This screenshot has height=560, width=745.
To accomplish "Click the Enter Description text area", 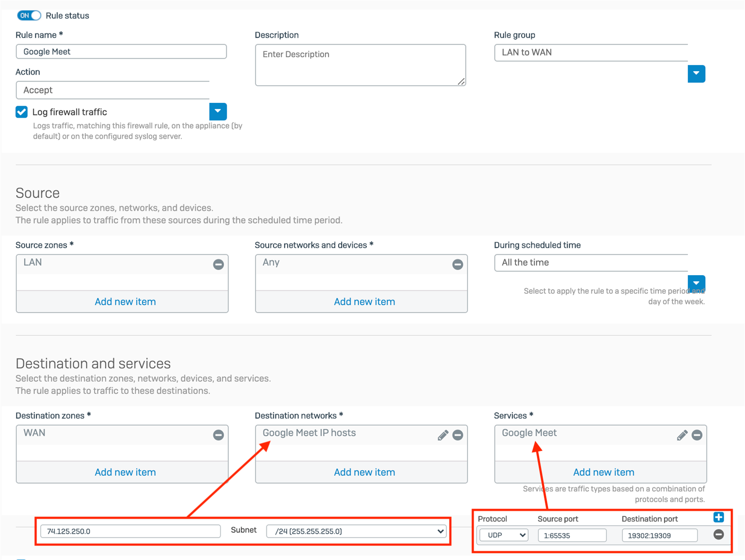I will (x=360, y=65).
